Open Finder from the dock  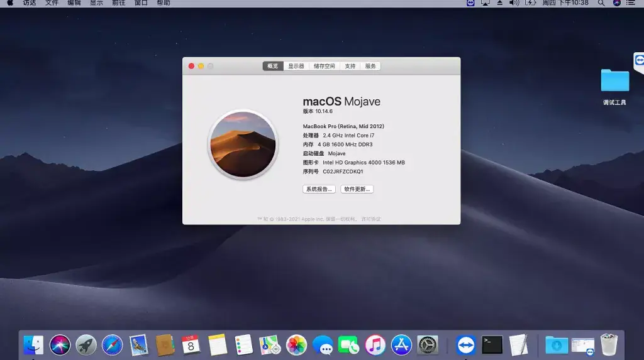pos(34,345)
